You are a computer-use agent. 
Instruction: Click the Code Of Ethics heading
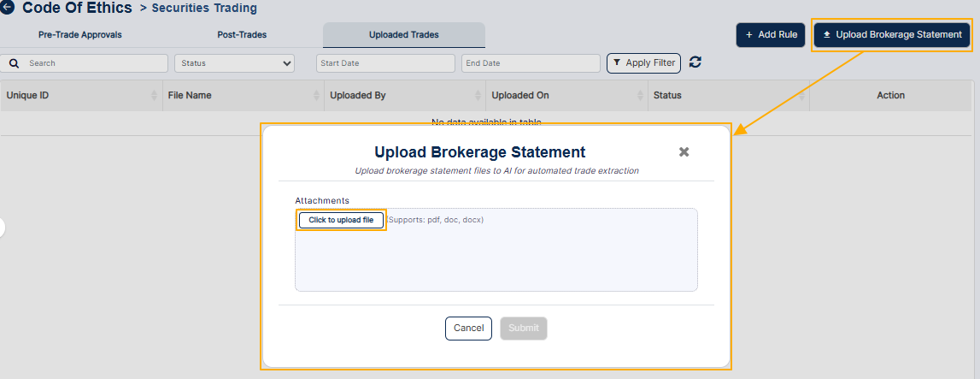(78, 9)
